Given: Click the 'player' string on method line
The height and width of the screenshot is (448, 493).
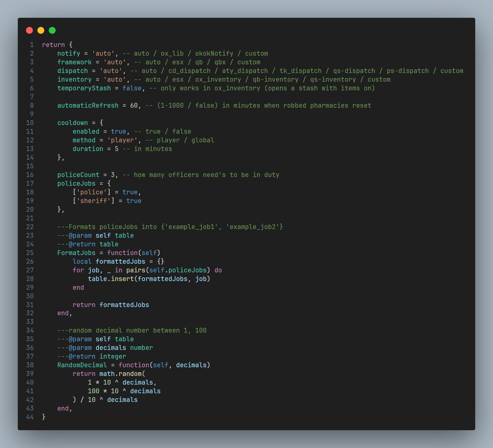Looking at the screenshot, I should click(122, 140).
